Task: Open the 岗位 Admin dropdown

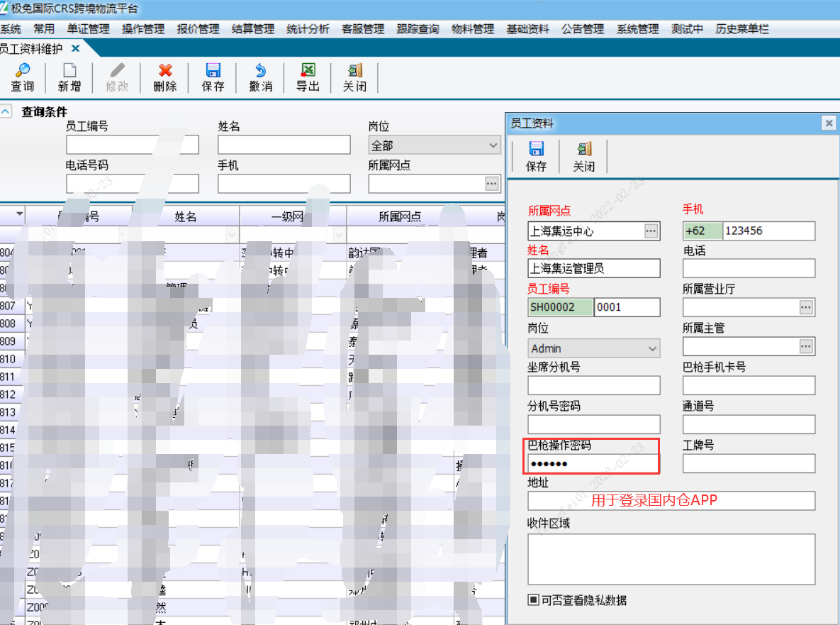Action: click(652, 348)
